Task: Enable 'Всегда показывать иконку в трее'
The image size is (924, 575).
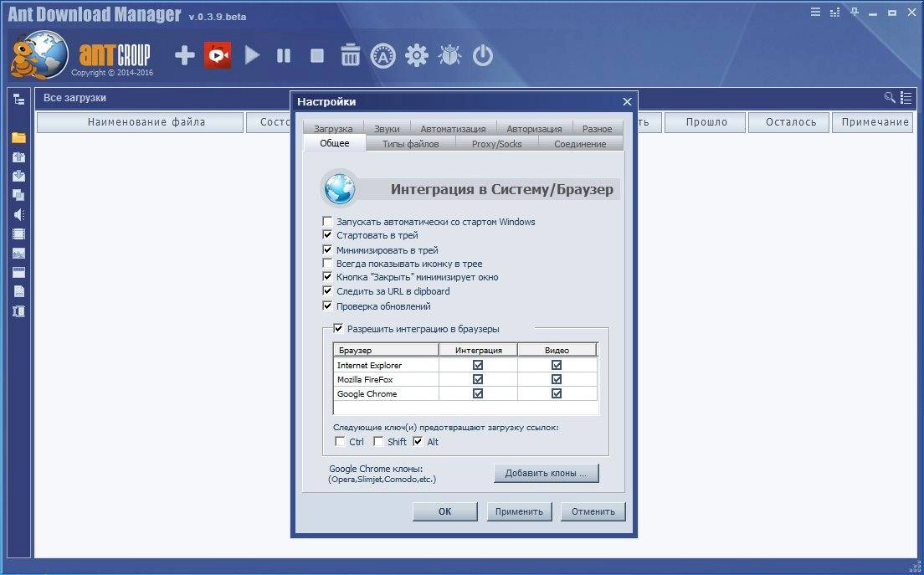Action: click(327, 264)
